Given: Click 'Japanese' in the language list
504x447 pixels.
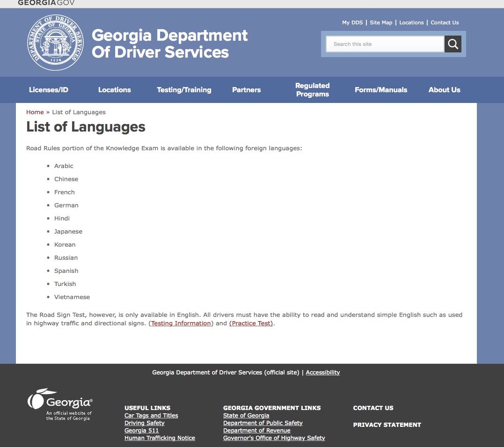Looking at the screenshot, I should coord(68,232).
